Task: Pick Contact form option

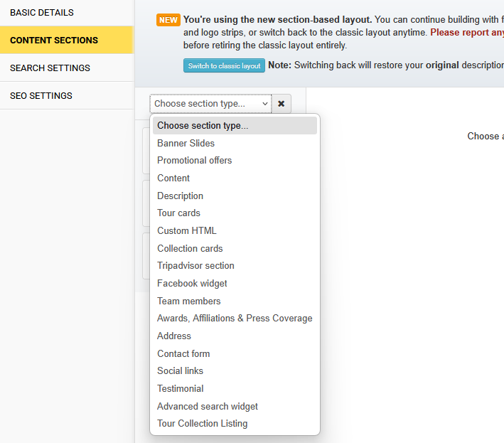Action: coord(183,353)
